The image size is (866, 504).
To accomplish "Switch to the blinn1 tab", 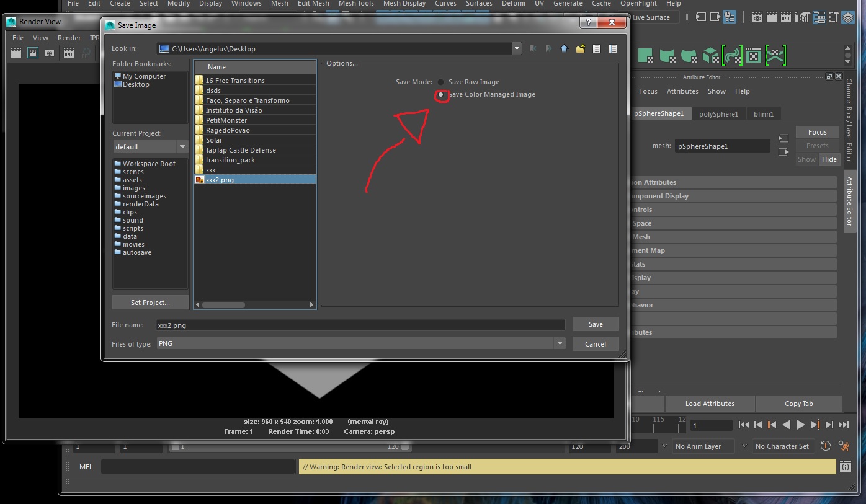I will coord(764,114).
